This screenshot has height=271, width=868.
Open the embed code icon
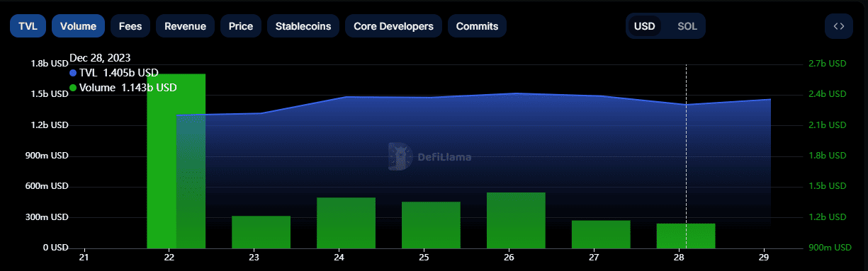[839, 26]
